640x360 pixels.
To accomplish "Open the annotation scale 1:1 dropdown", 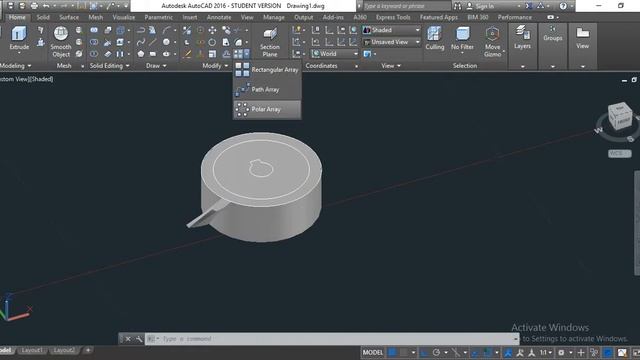I will pyautogui.click(x=546, y=352).
